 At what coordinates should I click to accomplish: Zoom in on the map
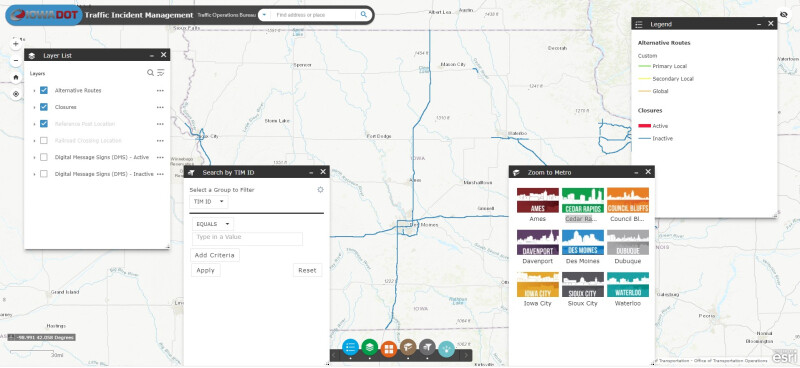coord(16,44)
